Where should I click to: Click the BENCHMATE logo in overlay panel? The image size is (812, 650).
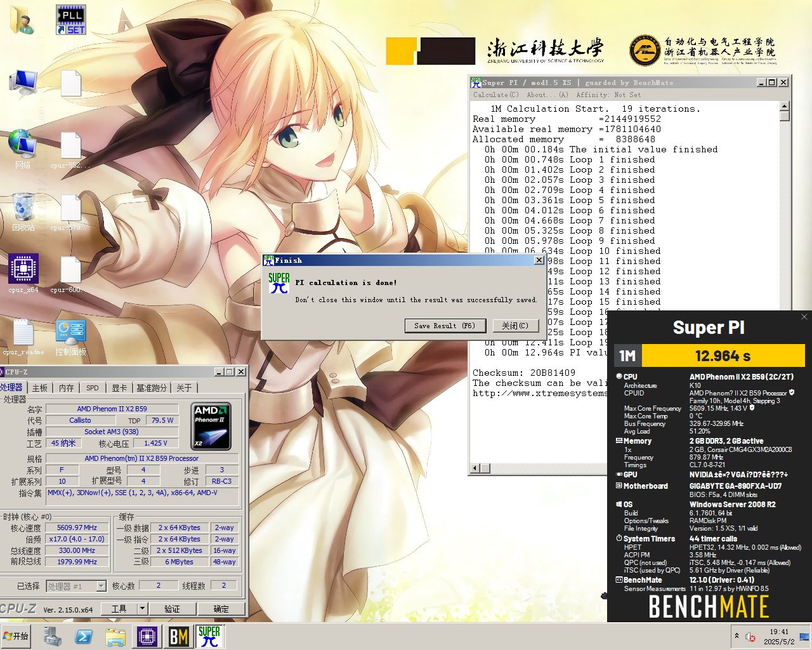pos(709,607)
